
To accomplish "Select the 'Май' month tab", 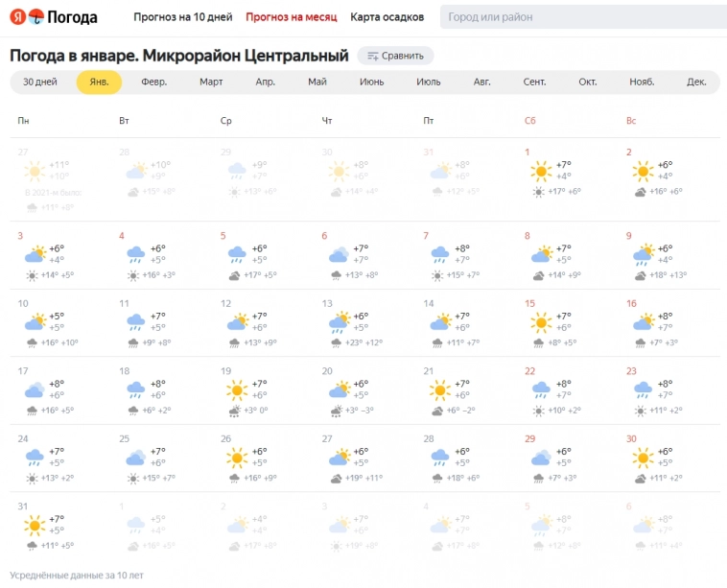I will tap(317, 82).
